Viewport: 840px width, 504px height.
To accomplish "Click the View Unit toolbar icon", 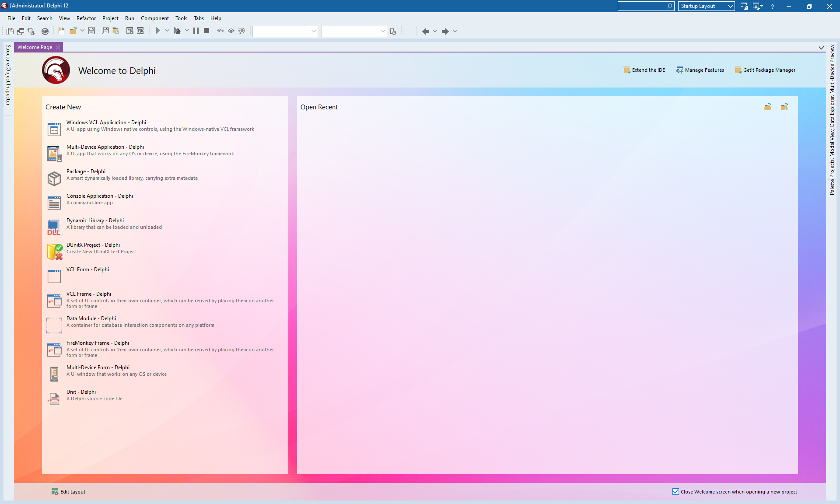I will tap(10, 31).
